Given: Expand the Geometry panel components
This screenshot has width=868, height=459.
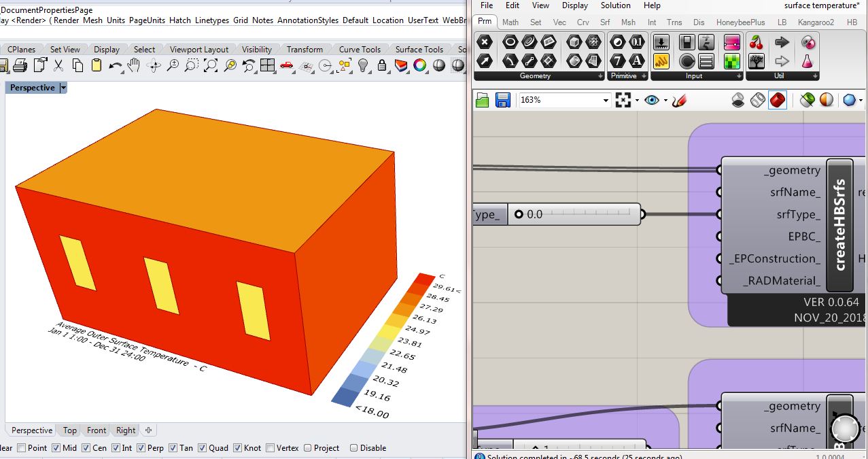Looking at the screenshot, I should click(x=600, y=76).
